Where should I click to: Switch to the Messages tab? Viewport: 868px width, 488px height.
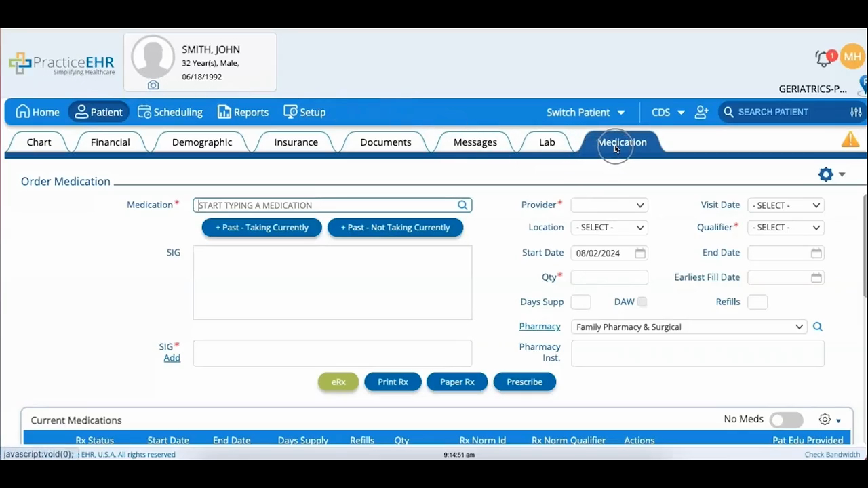[475, 142]
